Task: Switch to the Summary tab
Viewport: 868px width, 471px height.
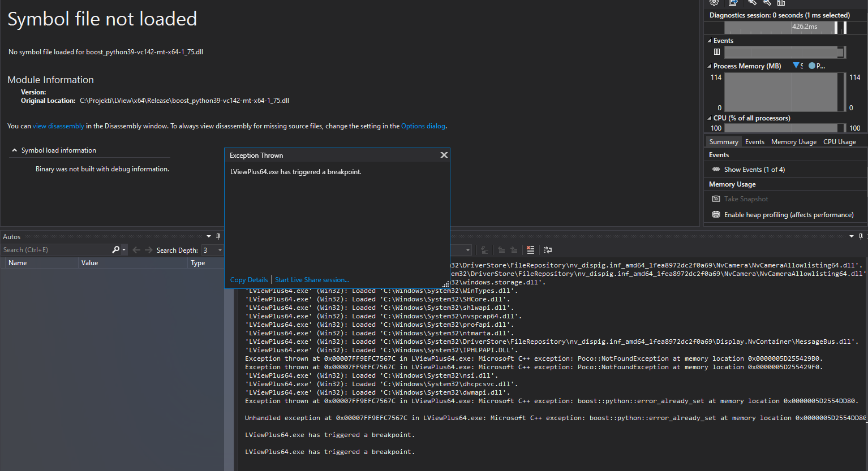Action: [x=724, y=142]
